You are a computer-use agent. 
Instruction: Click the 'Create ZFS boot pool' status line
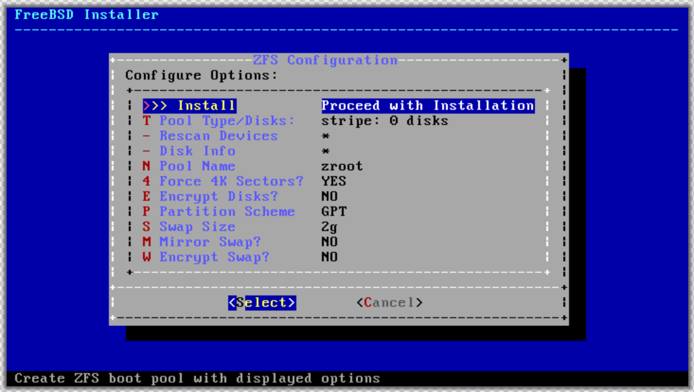197,378
